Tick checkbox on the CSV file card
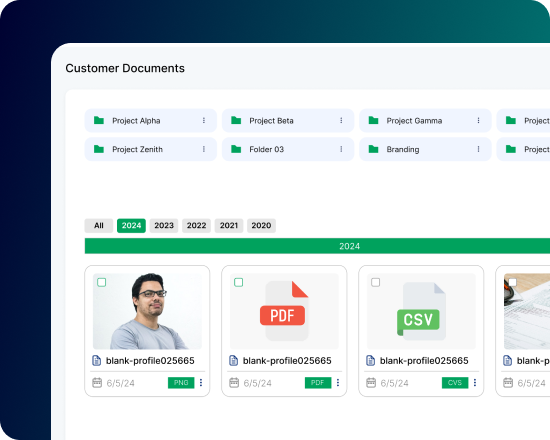This screenshot has height=440, width=550. tap(376, 282)
